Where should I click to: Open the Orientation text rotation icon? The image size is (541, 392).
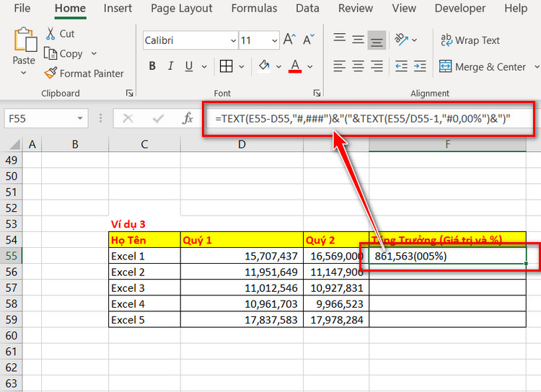click(401, 40)
